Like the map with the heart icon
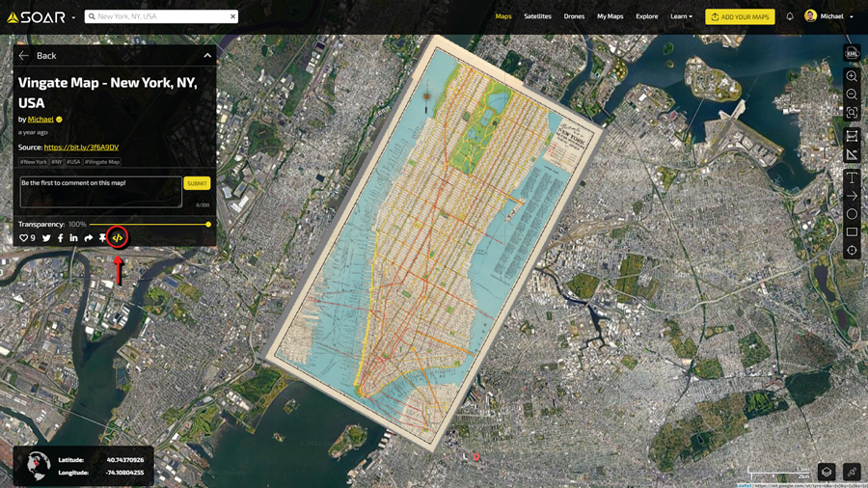 point(24,238)
